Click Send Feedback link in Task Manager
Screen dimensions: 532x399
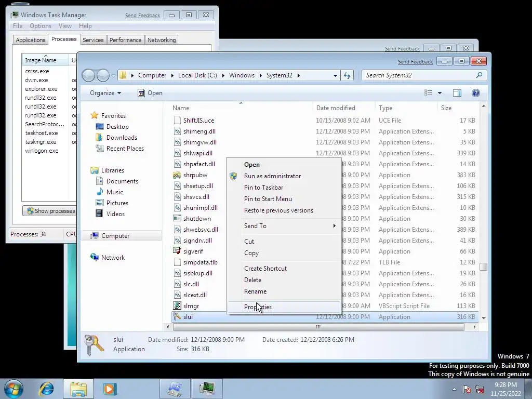(x=142, y=15)
